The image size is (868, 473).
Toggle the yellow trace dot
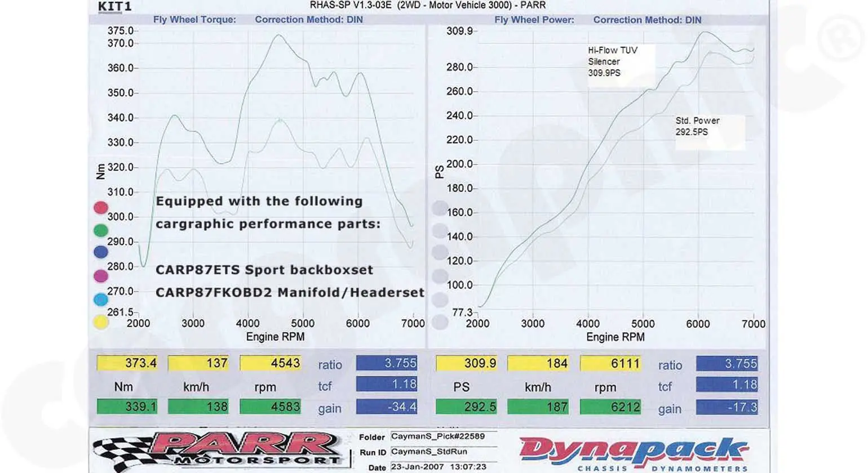point(100,320)
